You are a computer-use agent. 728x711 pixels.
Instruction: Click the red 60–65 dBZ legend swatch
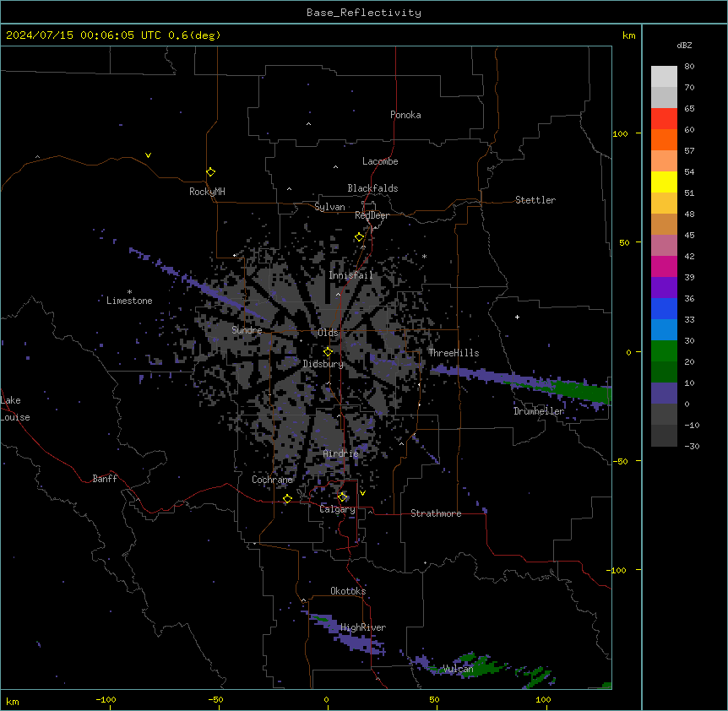click(x=664, y=119)
